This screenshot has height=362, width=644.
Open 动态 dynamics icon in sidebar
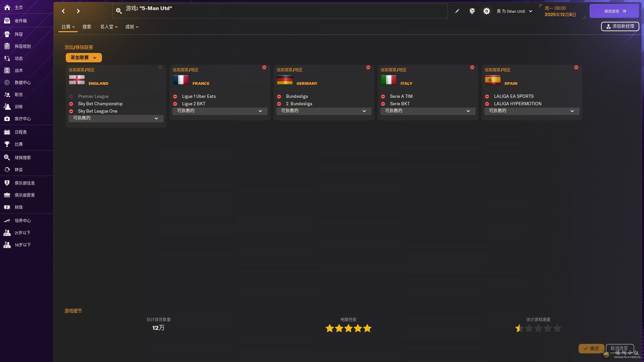(7, 58)
